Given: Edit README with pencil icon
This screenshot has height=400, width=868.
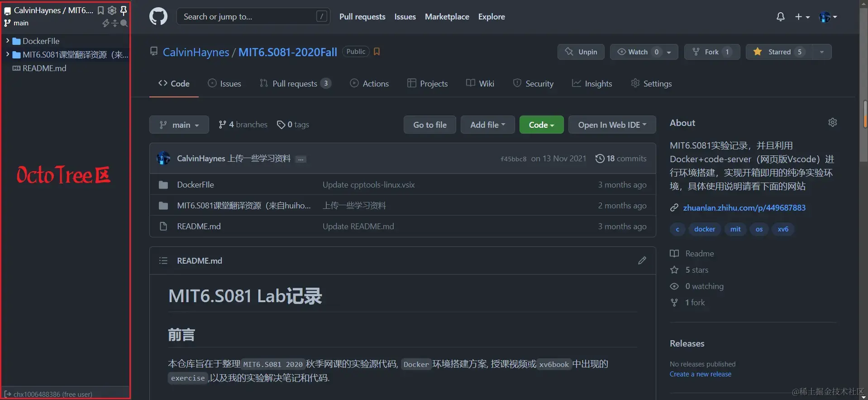Looking at the screenshot, I should 642,260.
